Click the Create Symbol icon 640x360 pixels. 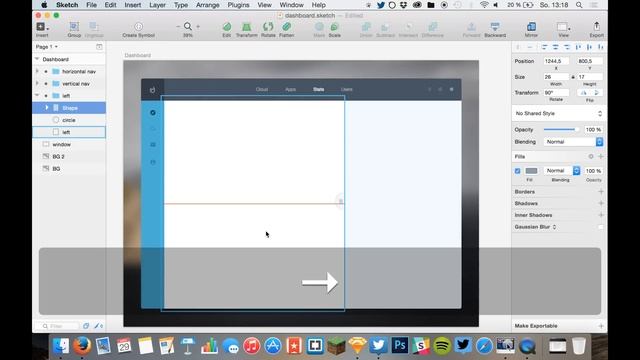[138, 27]
